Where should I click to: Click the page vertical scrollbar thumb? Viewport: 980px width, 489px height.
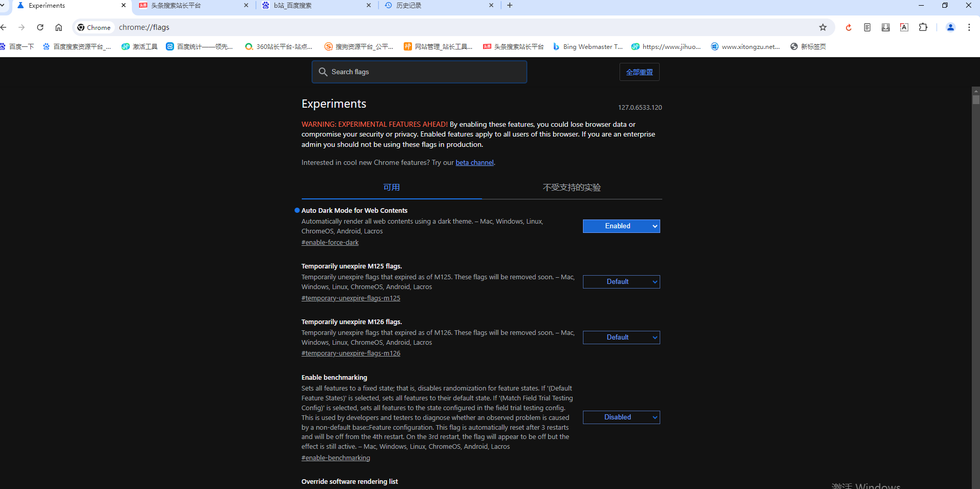point(976,99)
